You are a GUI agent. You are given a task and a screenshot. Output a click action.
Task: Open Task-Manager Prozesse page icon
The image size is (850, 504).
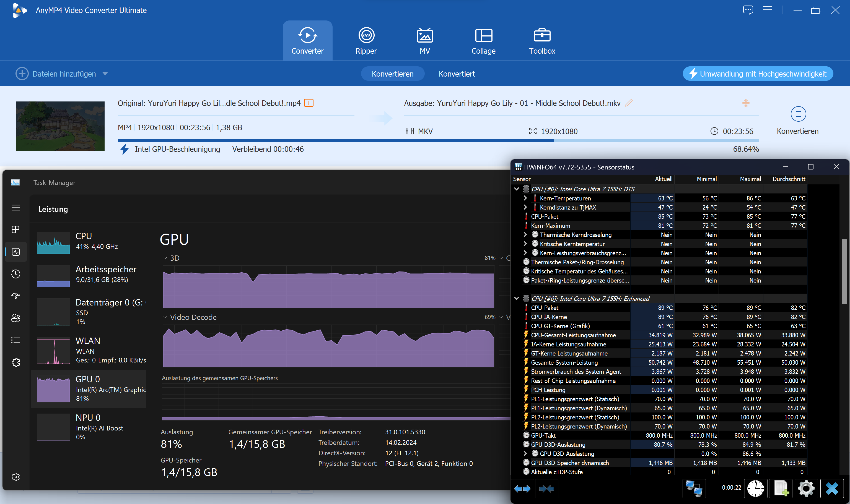tap(16, 229)
